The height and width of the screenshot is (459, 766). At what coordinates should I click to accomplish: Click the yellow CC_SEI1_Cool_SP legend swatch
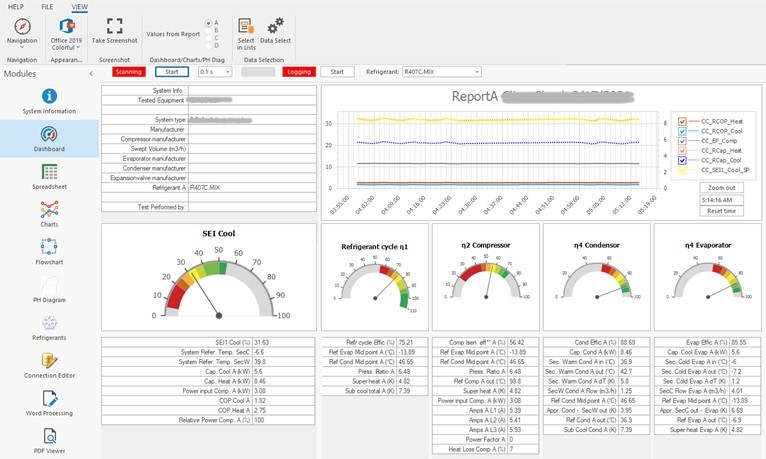682,170
